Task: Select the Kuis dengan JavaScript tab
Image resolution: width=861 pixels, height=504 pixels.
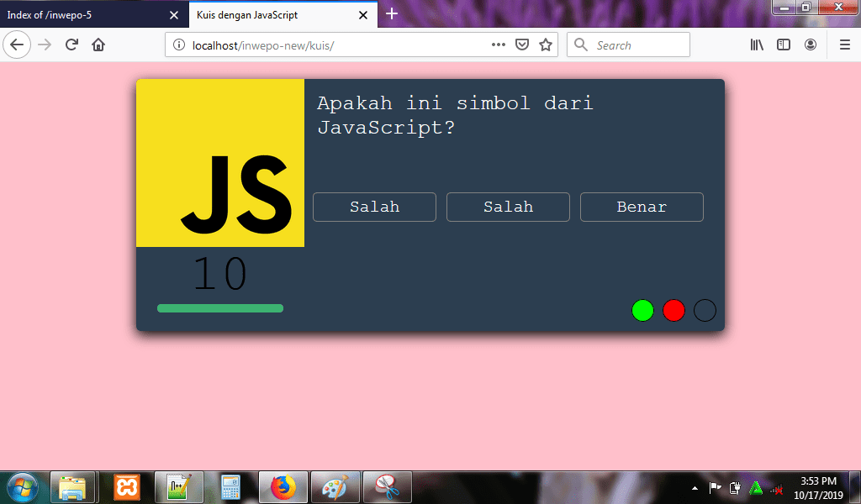Action: click(x=283, y=15)
